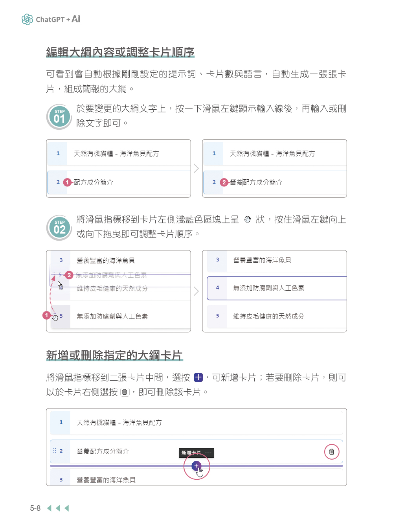
Task: Click the green triangle arrows beside page number
Action: [x=58, y=508]
